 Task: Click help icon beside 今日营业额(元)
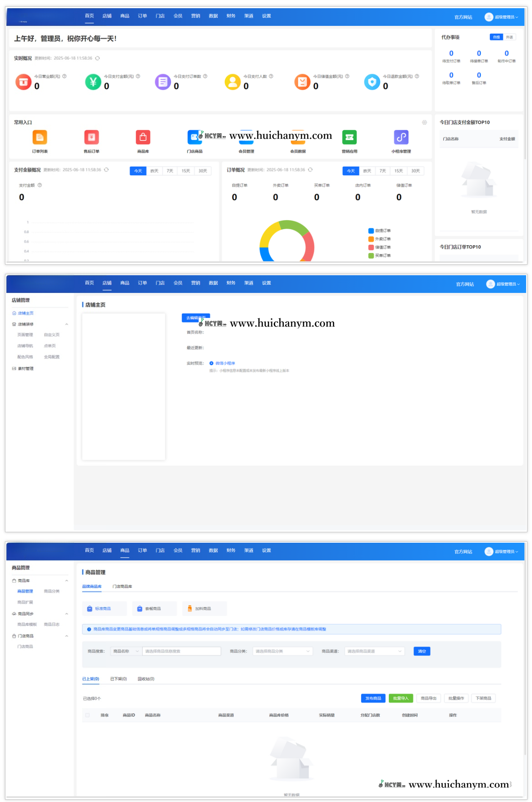click(65, 76)
